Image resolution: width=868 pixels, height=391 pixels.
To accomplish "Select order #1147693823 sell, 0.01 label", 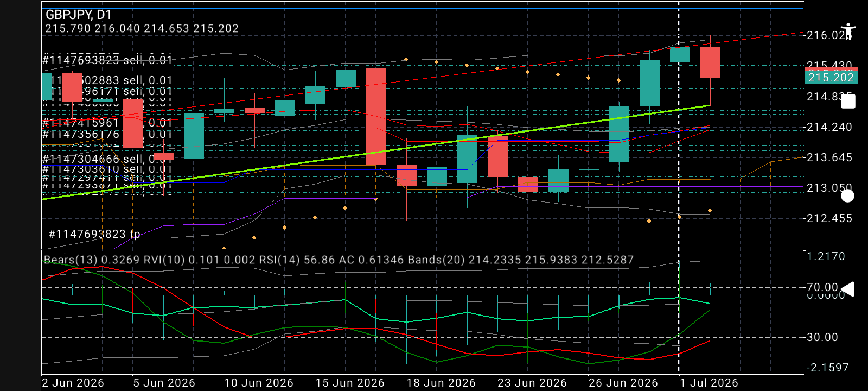I will tap(107, 60).
